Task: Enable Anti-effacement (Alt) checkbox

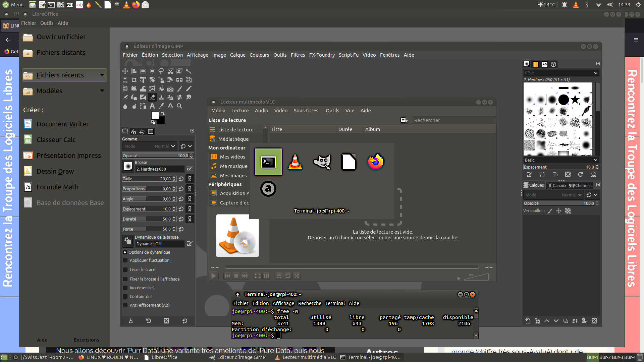Action: pyautogui.click(x=125, y=305)
